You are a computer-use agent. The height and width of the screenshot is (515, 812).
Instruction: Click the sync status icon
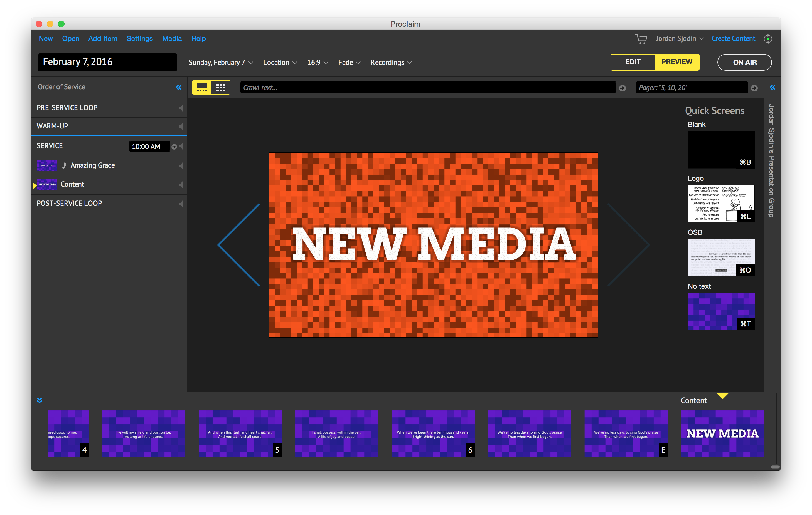pyautogui.click(x=768, y=39)
